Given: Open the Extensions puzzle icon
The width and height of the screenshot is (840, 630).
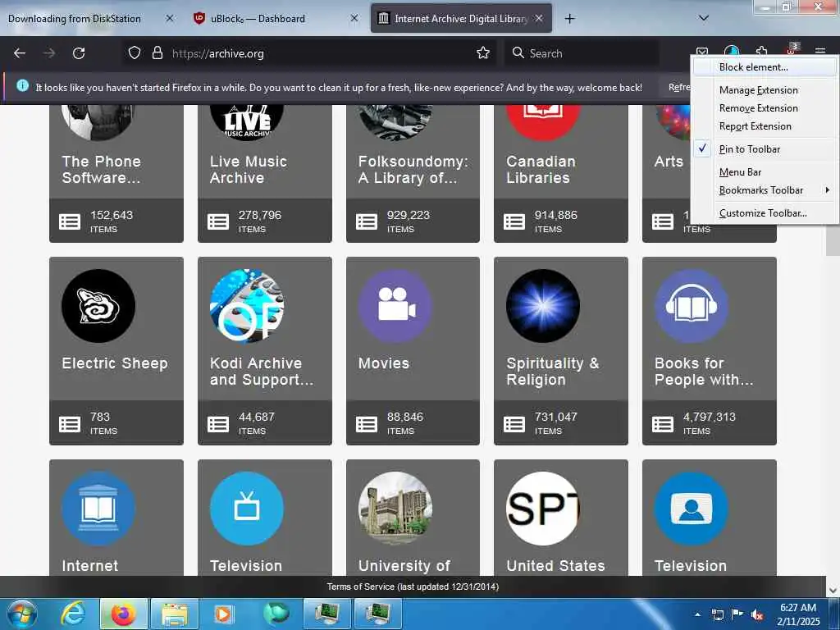Looking at the screenshot, I should click(x=761, y=51).
